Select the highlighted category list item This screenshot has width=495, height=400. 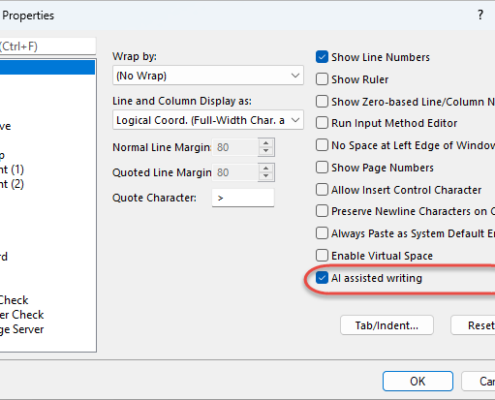point(47,67)
